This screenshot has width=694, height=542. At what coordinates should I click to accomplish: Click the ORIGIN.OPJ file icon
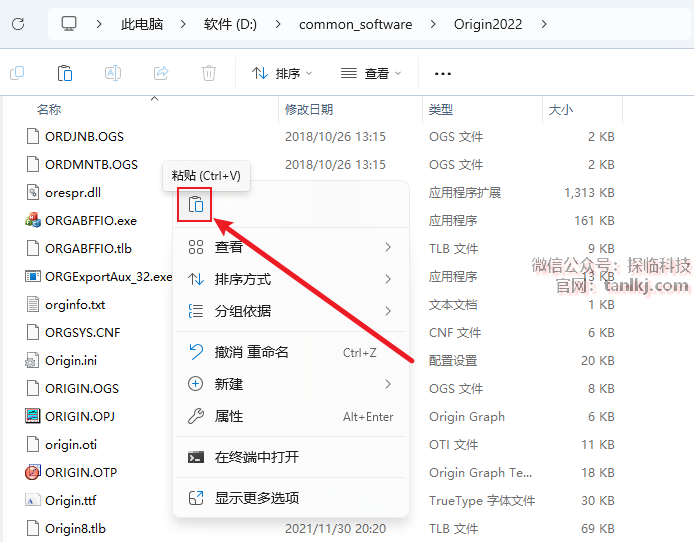coord(33,416)
